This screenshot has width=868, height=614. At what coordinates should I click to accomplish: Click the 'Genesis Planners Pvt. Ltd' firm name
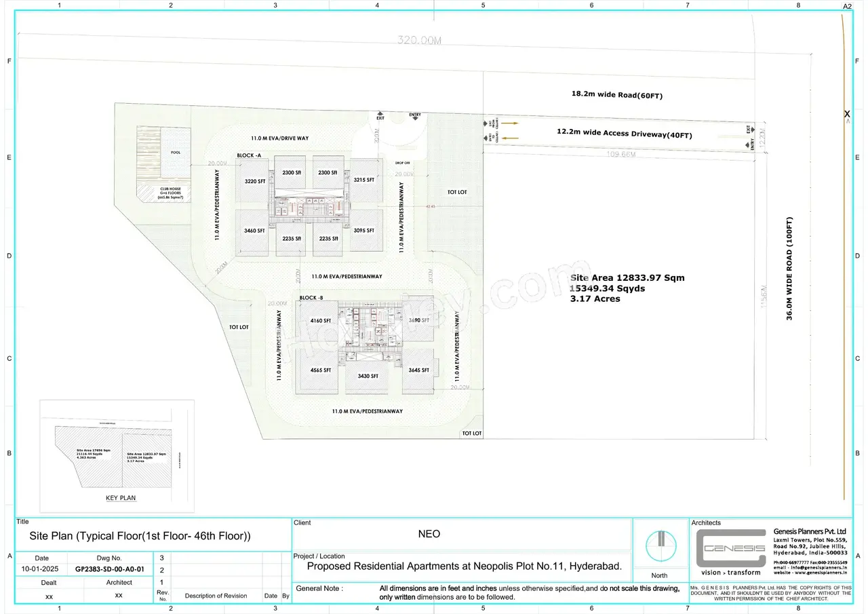810,531
